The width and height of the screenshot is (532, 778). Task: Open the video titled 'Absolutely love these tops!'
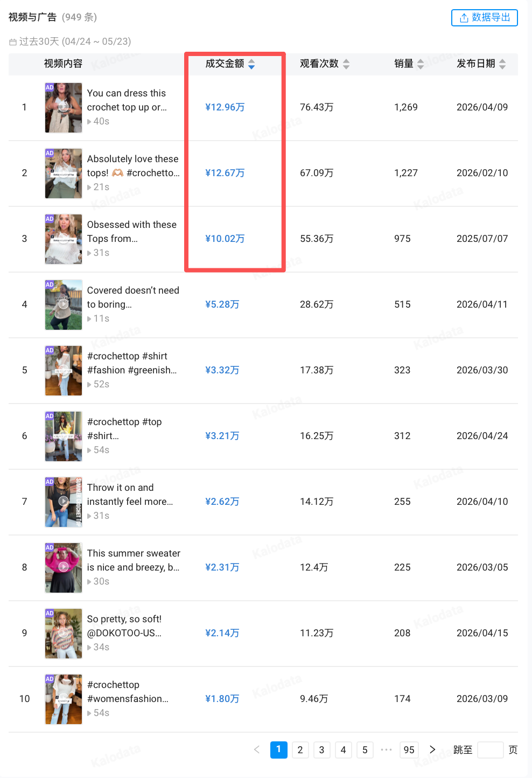pyautogui.click(x=134, y=166)
